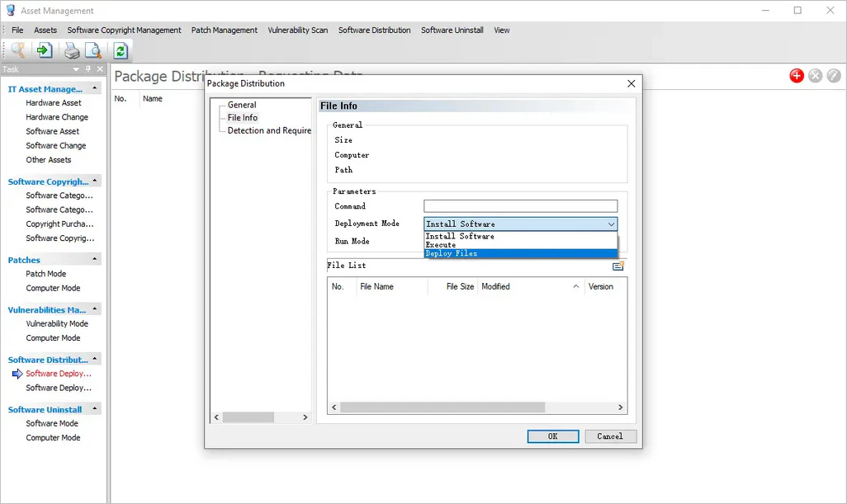Collapse the Software Uninstall sidebar group

pos(95,408)
